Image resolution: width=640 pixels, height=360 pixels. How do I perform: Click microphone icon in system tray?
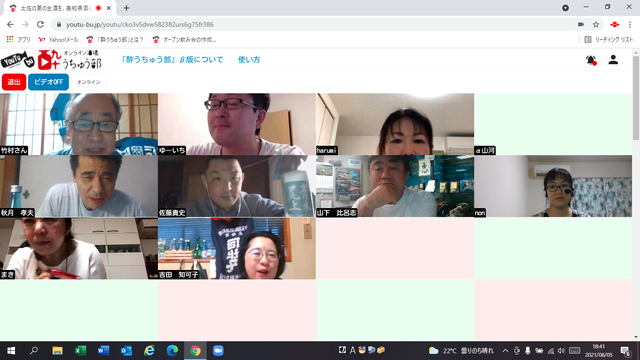(x=528, y=351)
